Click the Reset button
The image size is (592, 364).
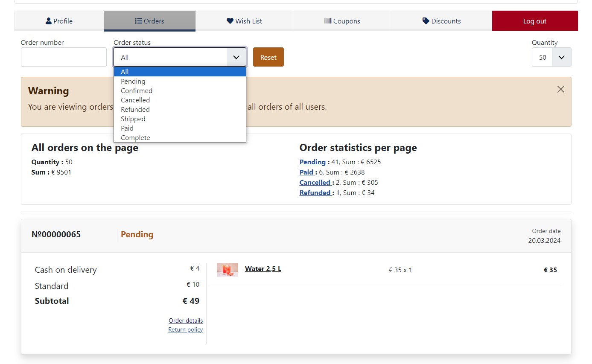click(268, 57)
